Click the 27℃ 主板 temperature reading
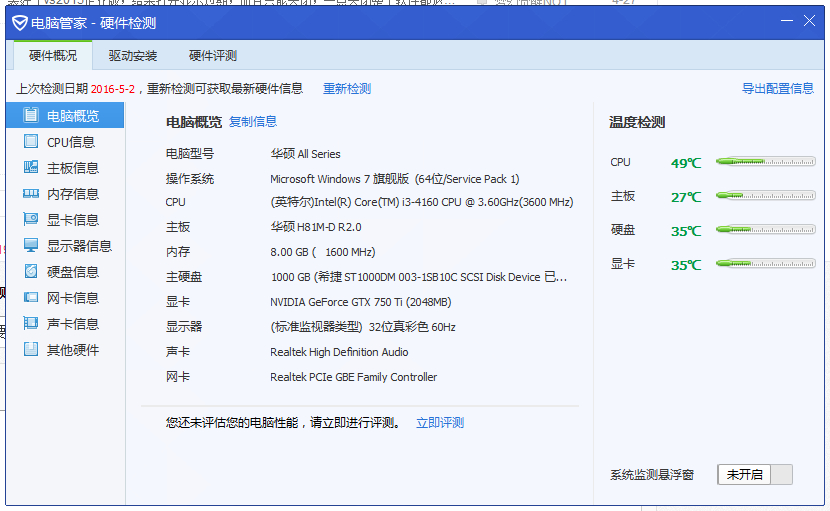This screenshot has width=830, height=511. pyautogui.click(x=686, y=197)
